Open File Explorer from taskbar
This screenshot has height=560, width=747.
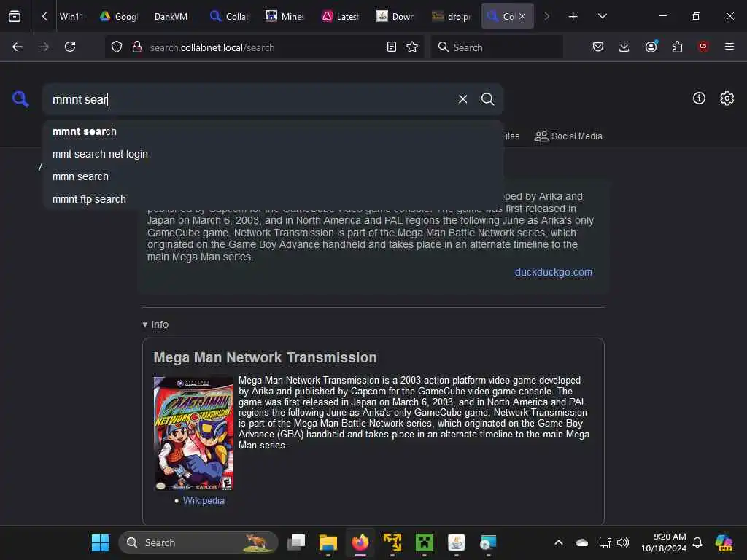pyautogui.click(x=328, y=542)
